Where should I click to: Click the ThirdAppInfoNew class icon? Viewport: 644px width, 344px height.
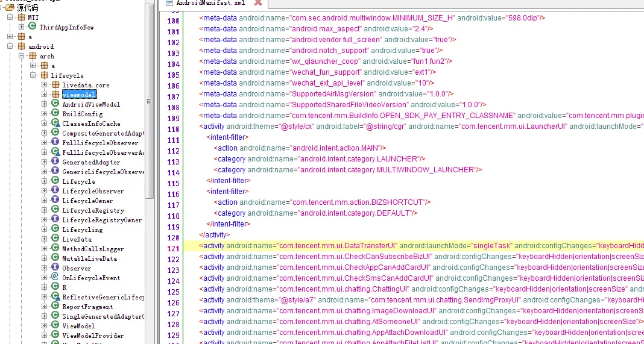33,27
